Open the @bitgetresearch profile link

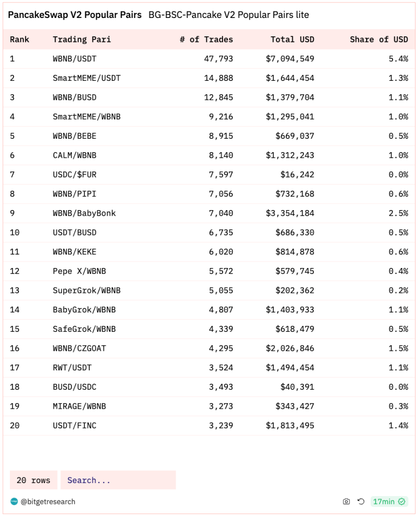[48, 502]
